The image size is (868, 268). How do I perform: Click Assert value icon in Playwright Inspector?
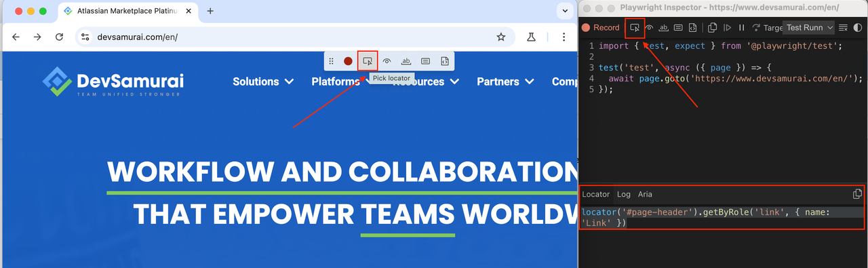point(678,28)
